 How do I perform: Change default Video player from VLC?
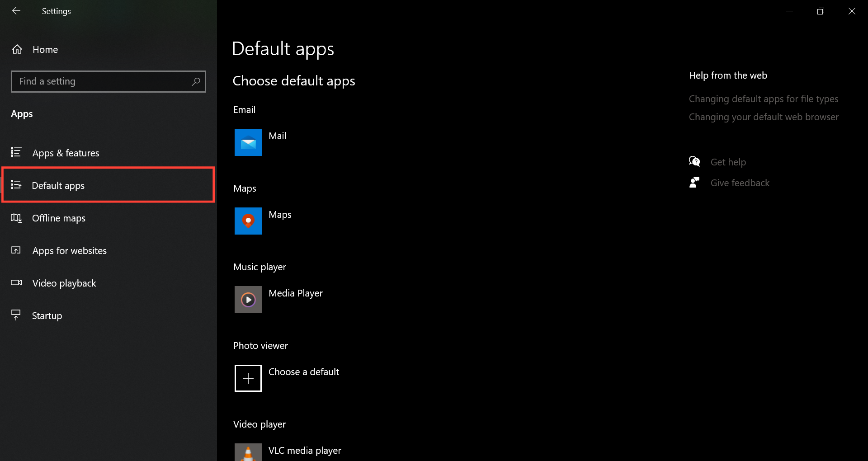288,451
